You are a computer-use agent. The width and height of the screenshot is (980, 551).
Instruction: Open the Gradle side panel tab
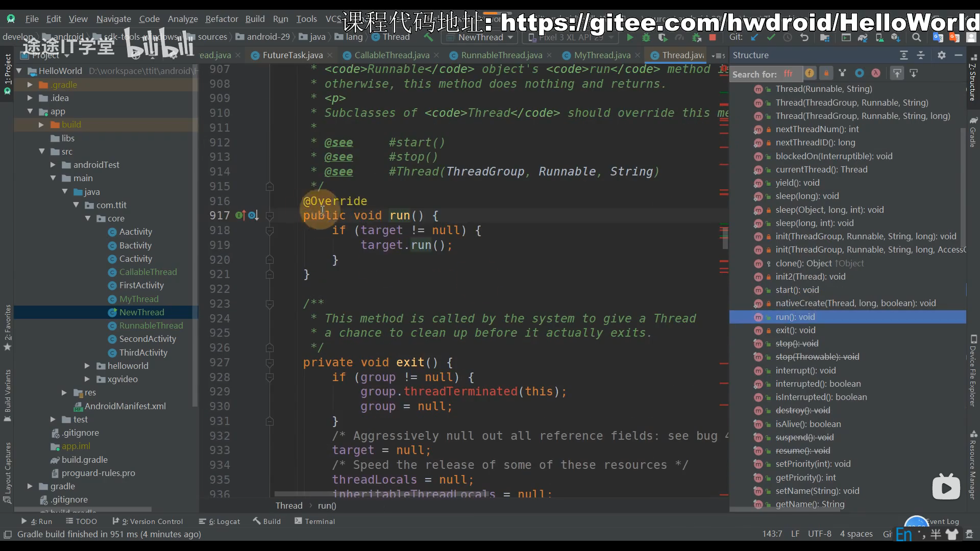pyautogui.click(x=973, y=132)
